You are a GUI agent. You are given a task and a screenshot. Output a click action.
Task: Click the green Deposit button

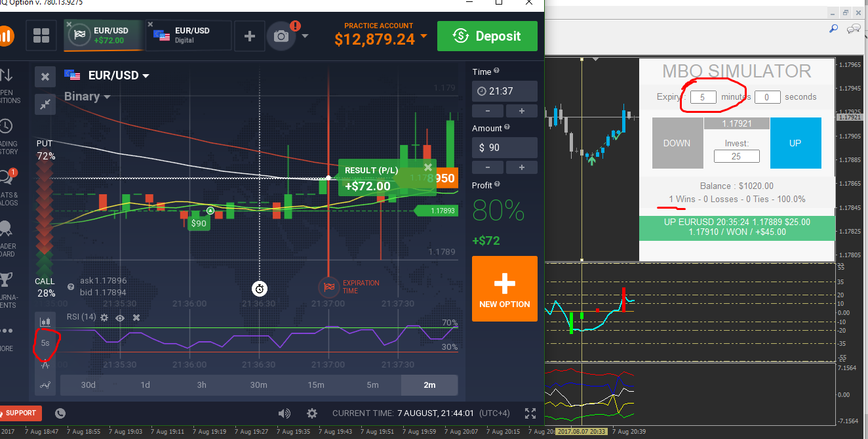pos(487,36)
